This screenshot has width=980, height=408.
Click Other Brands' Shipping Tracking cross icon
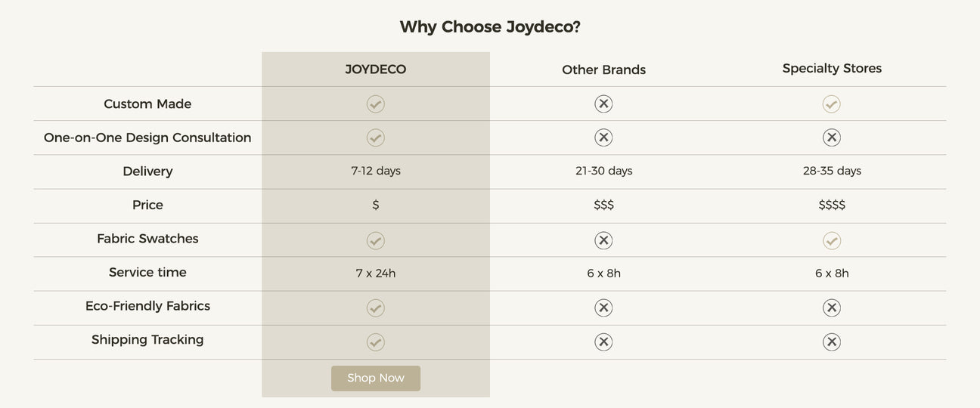point(603,342)
